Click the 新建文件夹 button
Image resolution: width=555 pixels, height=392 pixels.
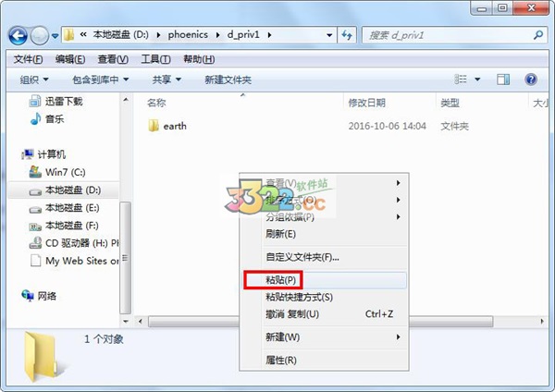tap(228, 80)
